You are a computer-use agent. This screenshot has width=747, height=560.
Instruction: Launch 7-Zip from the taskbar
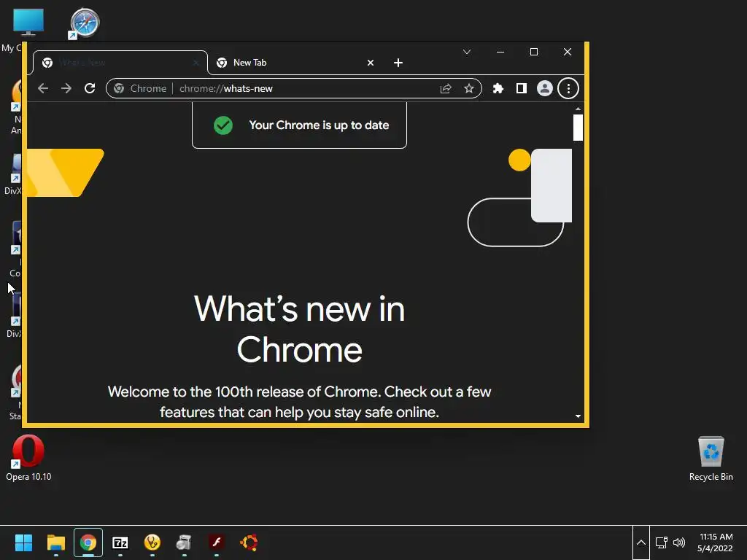coord(120,542)
